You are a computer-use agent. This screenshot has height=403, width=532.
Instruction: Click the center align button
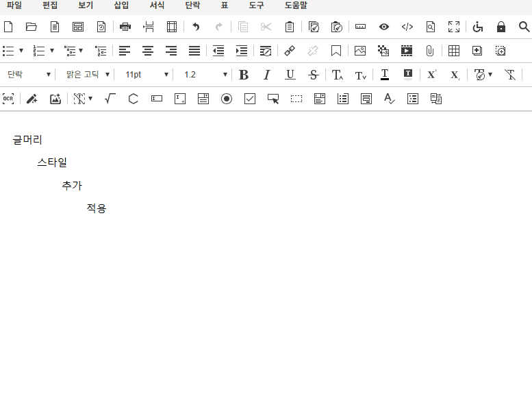[147, 51]
